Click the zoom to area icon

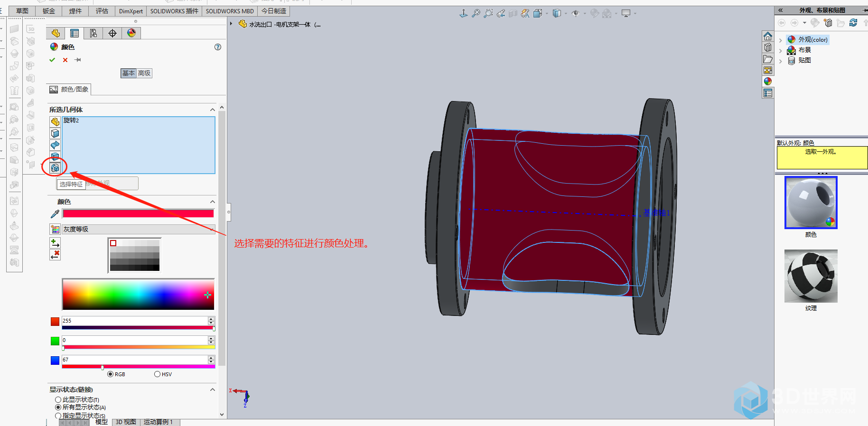tap(488, 13)
